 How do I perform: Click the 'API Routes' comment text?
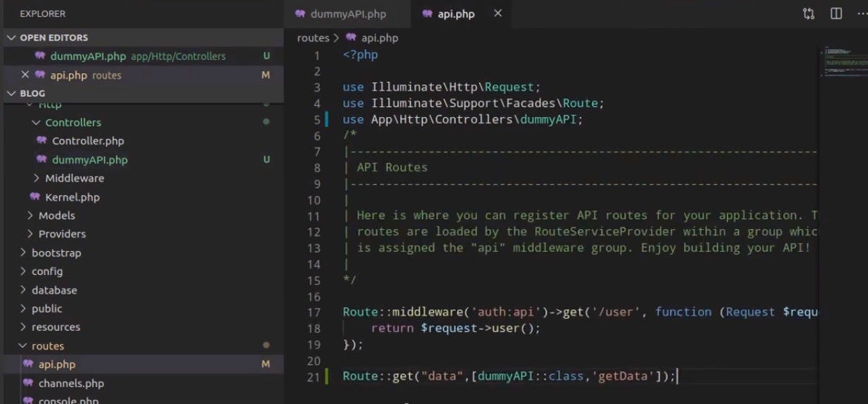click(x=392, y=168)
